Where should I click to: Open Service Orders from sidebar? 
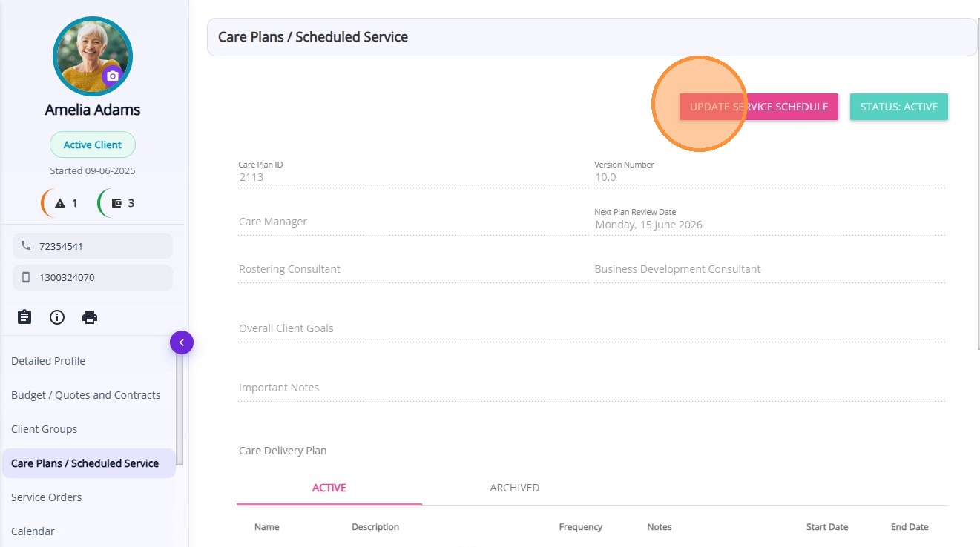46,497
